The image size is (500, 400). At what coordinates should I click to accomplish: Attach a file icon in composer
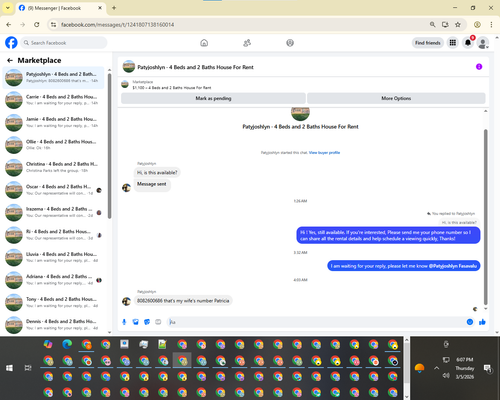coord(135,322)
